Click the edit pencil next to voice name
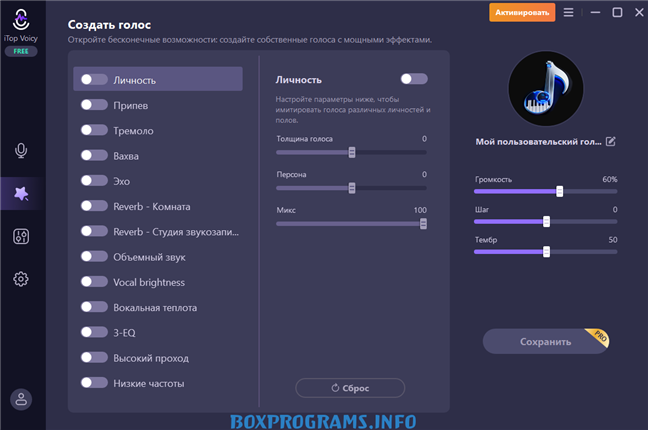 click(611, 142)
